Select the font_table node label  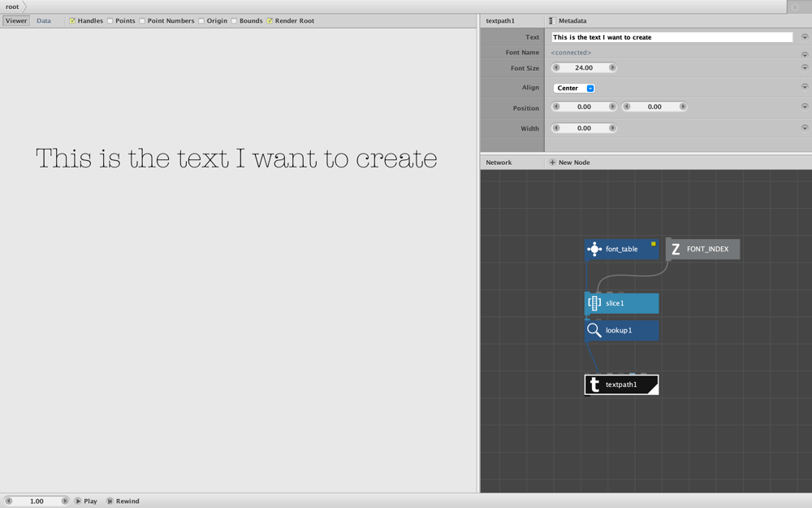coord(621,250)
